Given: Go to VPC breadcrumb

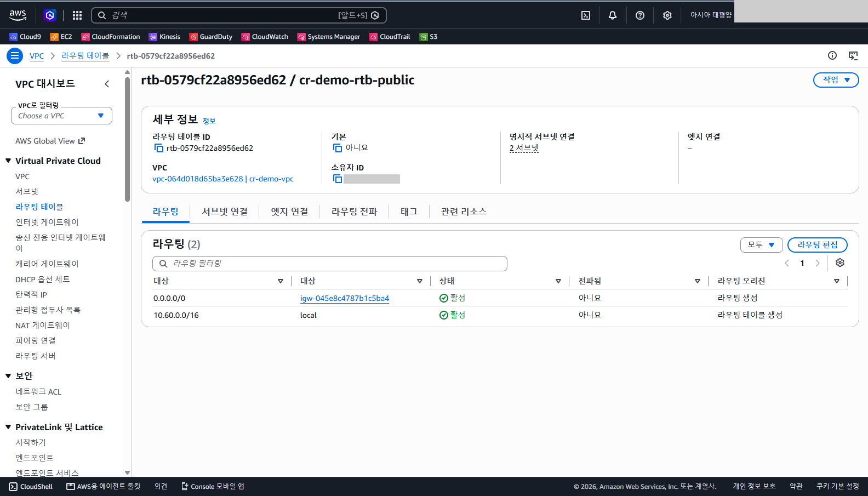Looking at the screenshot, I should pos(37,56).
